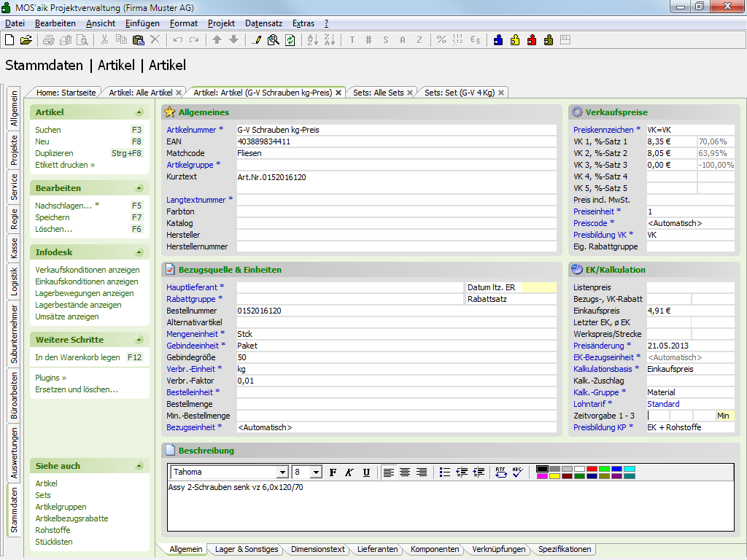Open the font size dropdown showing 8

coord(316,472)
